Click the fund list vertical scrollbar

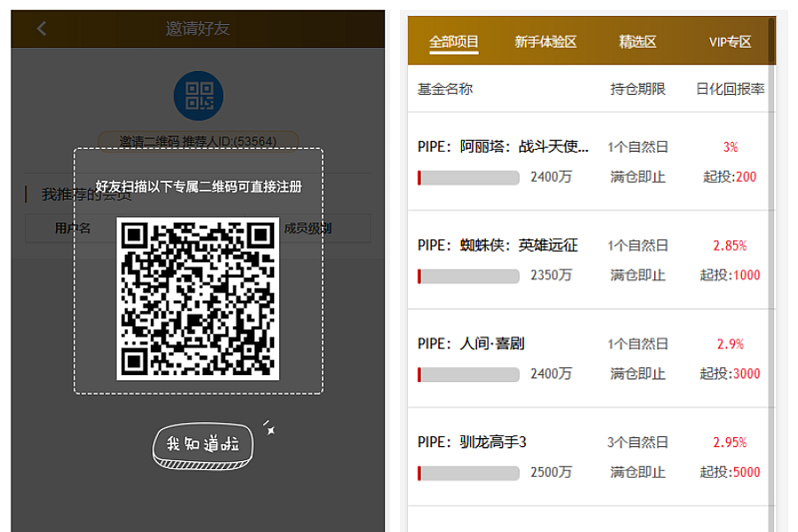772,275
